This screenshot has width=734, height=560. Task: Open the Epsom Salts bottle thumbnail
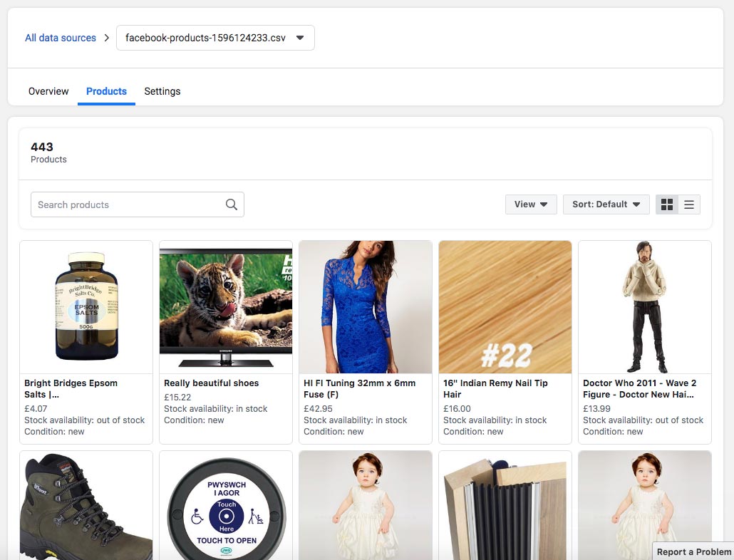(86, 307)
